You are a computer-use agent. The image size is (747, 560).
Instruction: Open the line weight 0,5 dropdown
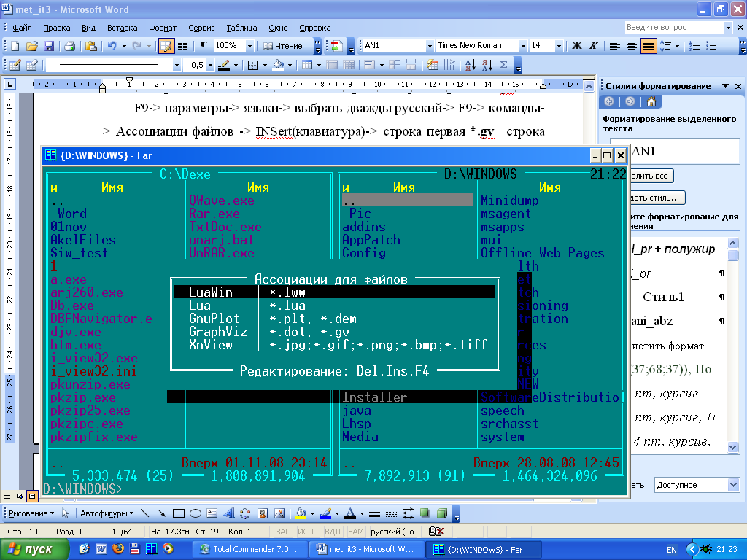210,65
